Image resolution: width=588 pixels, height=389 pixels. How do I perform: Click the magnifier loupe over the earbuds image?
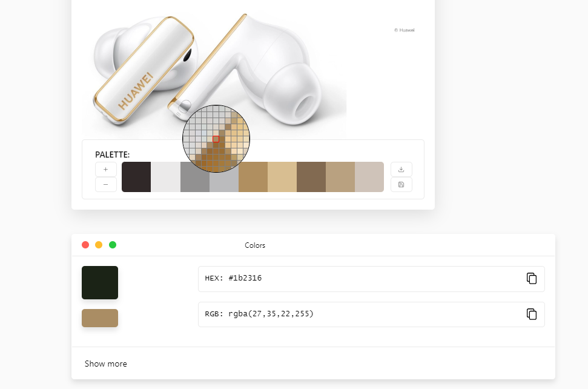(x=216, y=139)
